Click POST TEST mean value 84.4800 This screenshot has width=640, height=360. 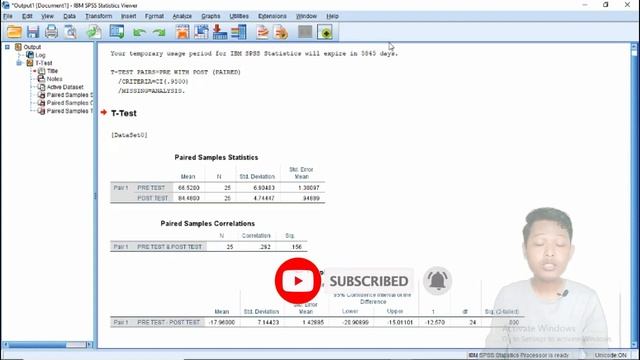pos(189,198)
